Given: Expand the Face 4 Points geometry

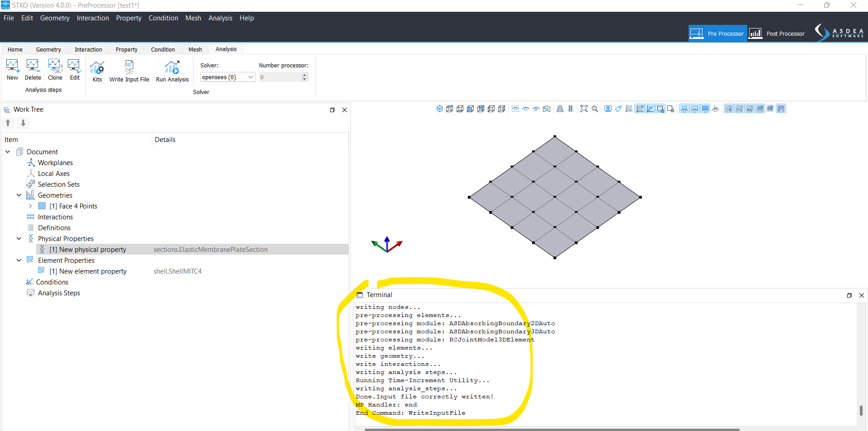Looking at the screenshot, I should [x=30, y=206].
